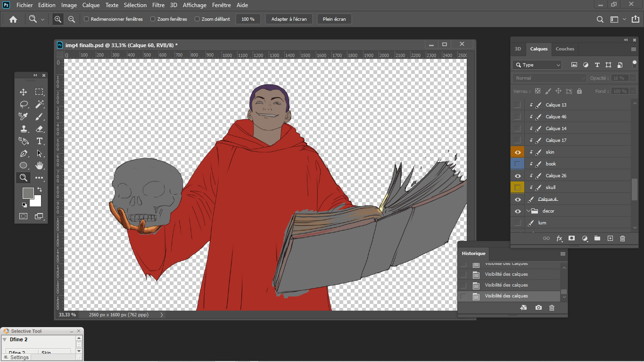Viewport: 644px width, 362px height.
Task: Select the Move tool
Action: [x=23, y=92]
